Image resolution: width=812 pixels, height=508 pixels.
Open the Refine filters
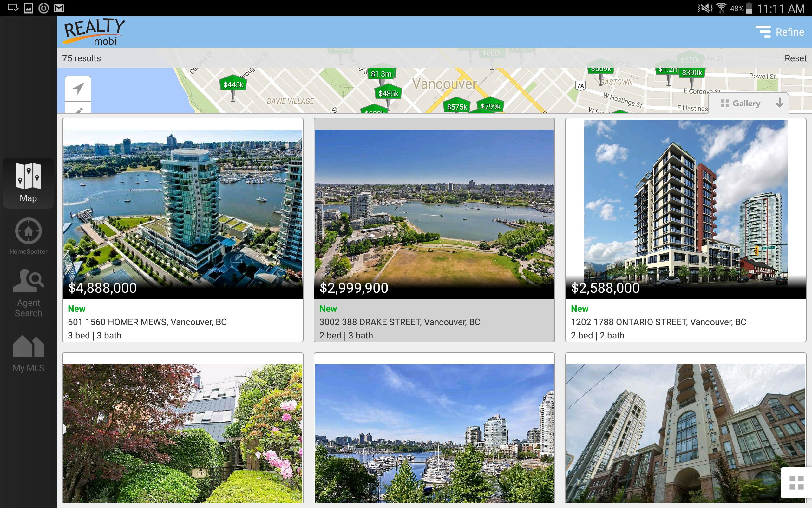pos(780,32)
